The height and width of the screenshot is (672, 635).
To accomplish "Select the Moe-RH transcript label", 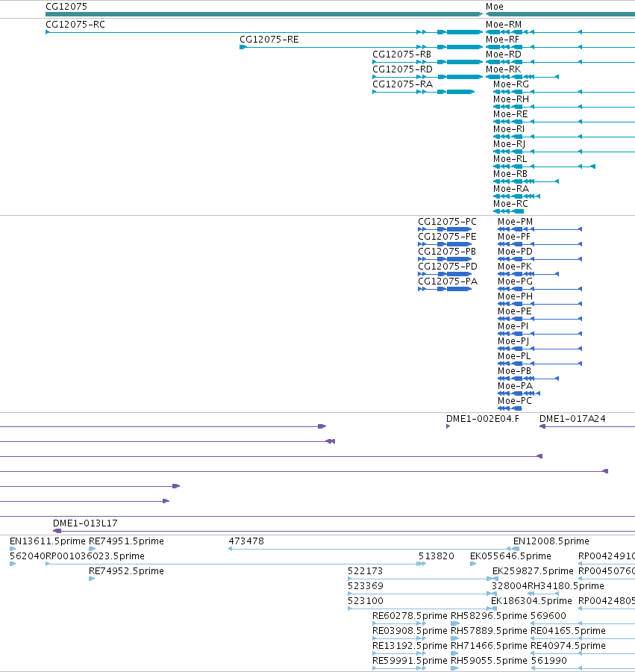I will tap(511, 99).
